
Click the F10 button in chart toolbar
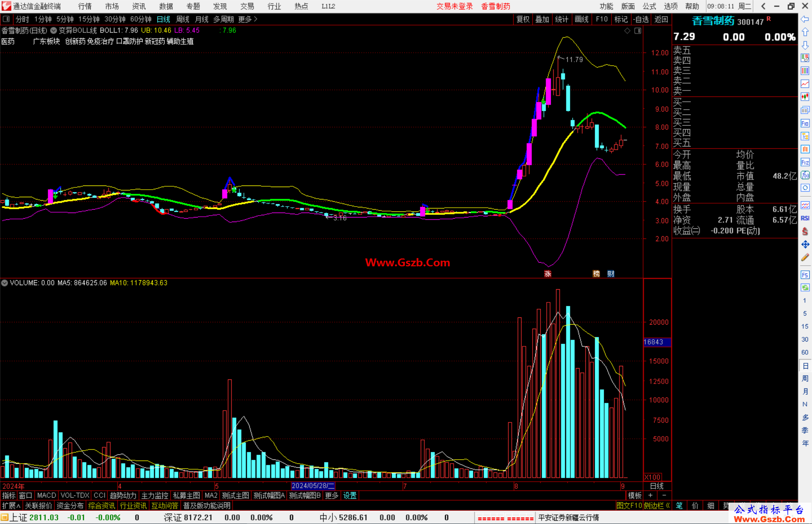click(x=602, y=19)
